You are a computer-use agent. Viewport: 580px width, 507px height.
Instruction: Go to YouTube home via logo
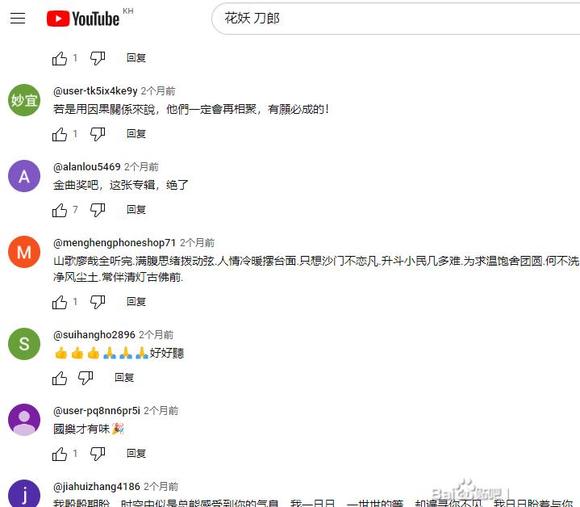point(83,18)
